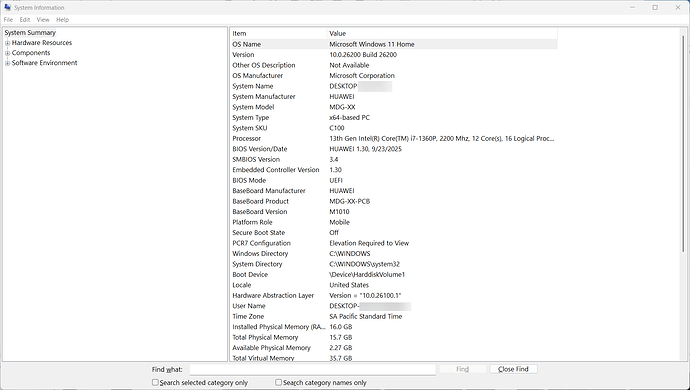Click the Close Find button
Viewport: 690px width, 390px height.
[513, 369]
